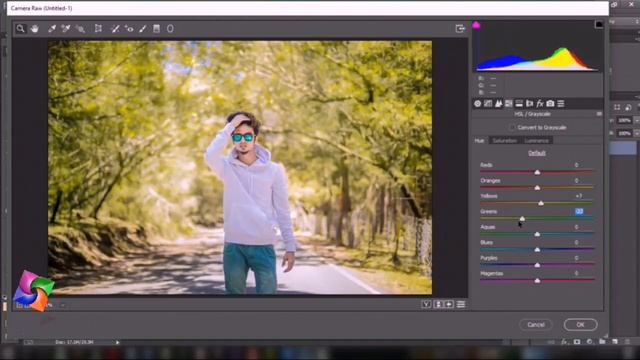Switch to the Luminance tab
This screenshot has width=640, height=360.
(537, 140)
